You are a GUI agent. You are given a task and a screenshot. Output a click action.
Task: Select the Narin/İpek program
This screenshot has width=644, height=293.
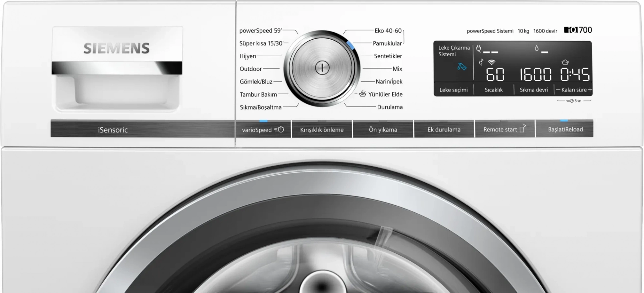pyautogui.click(x=389, y=81)
